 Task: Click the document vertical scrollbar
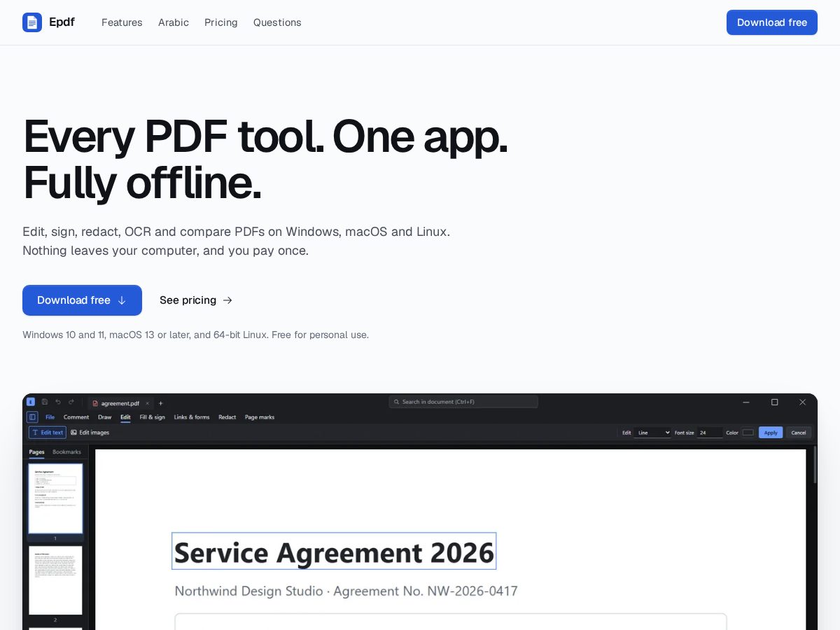815,465
